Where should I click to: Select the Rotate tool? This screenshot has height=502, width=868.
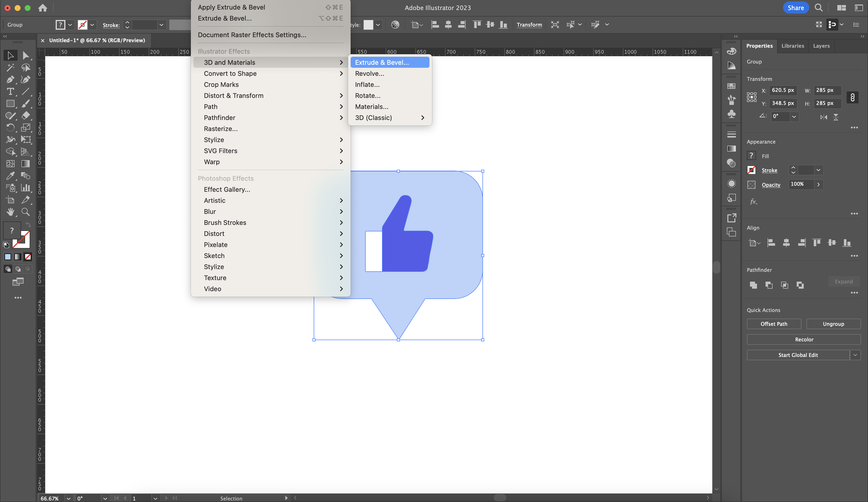[10, 128]
